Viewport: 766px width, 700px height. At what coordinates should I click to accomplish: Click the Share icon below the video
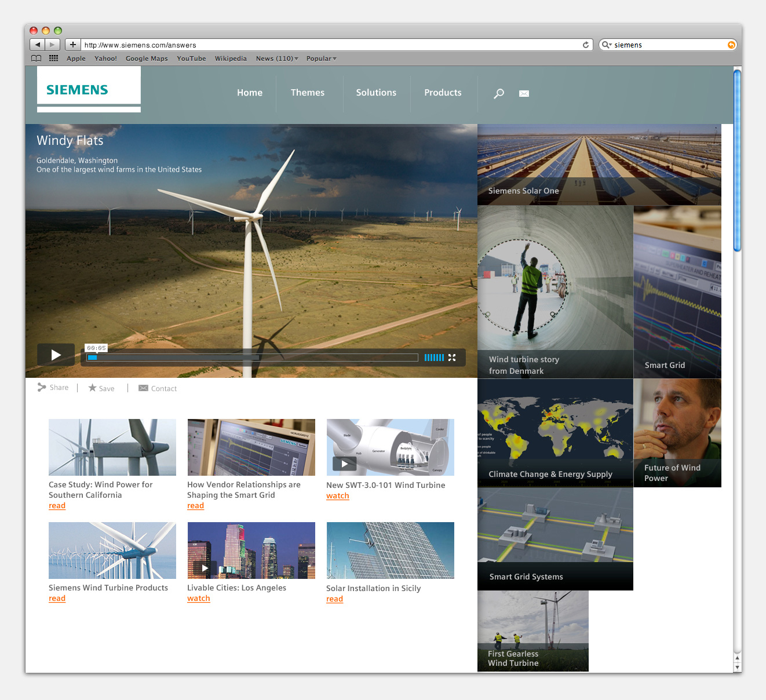(x=42, y=388)
